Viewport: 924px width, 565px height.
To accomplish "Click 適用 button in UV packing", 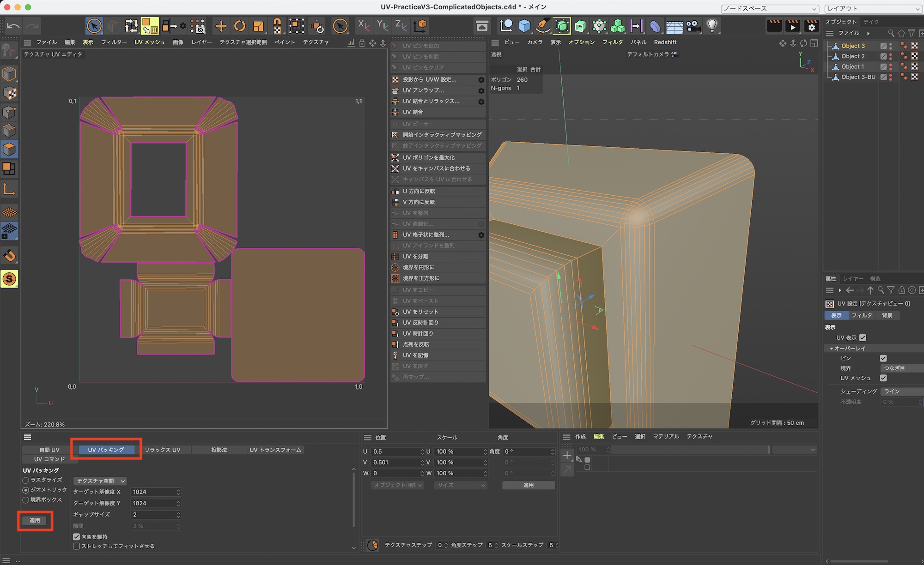I will click(x=35, y=520).
